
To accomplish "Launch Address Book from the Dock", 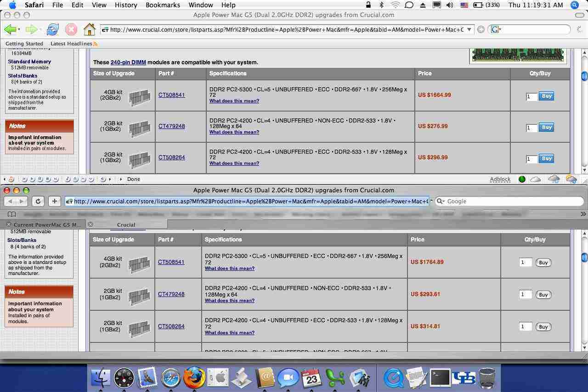I will pos(265,378).
